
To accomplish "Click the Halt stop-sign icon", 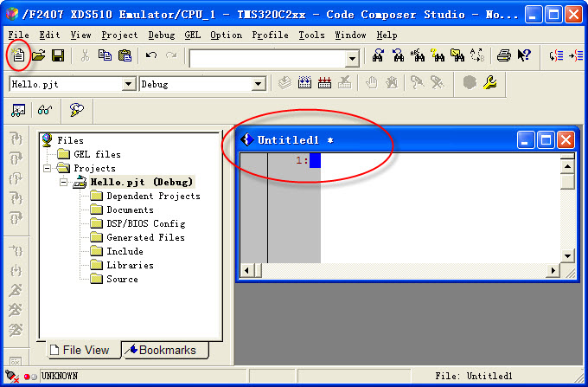I will 470,82.
